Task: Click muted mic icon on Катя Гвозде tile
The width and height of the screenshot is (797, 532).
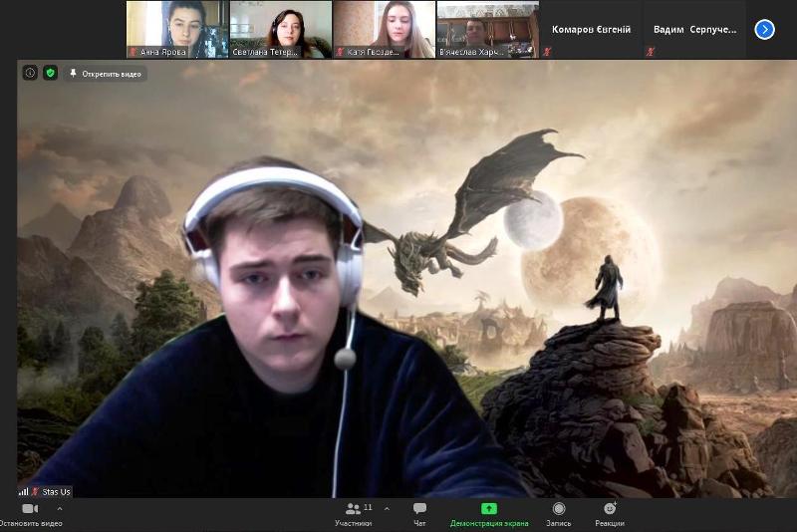Action: (x=341, y=52)
